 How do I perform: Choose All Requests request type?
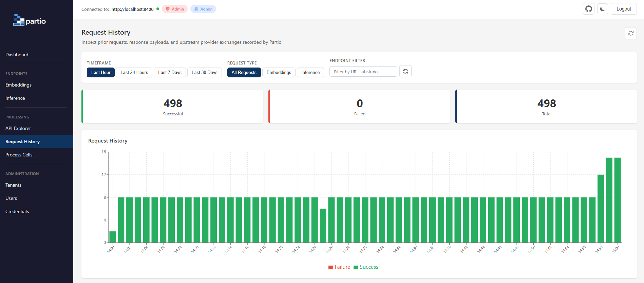pos(244,72)
